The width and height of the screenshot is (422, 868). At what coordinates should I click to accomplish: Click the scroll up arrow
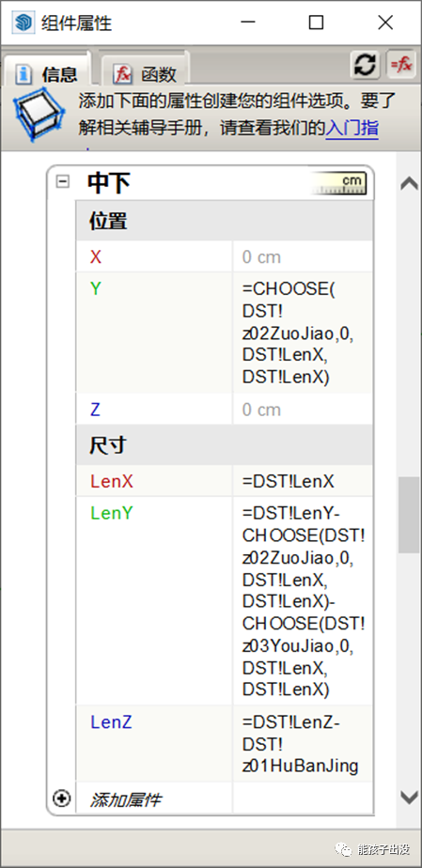point(409,183)
